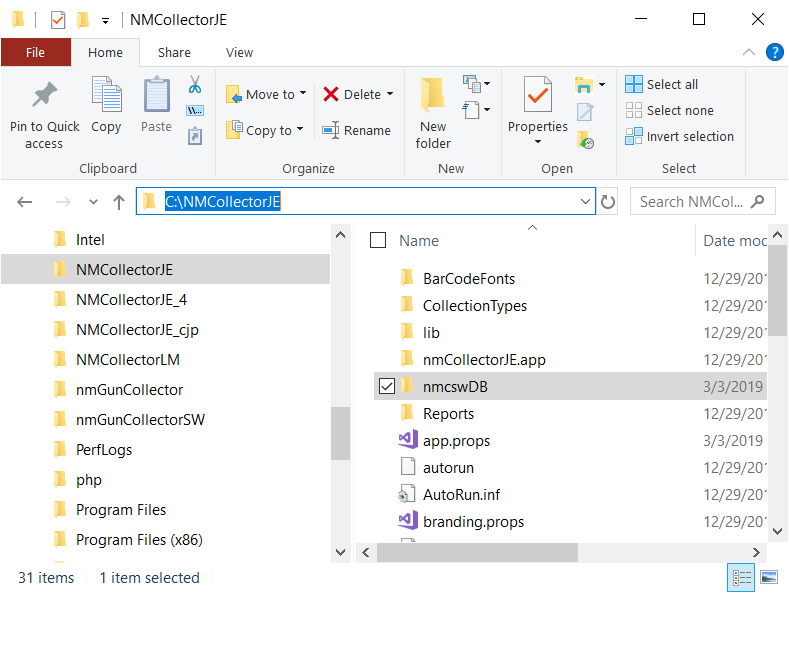Viewport: 789px width, 656px height.
Task: Click the New item icon
Action: tap(472, 84)
